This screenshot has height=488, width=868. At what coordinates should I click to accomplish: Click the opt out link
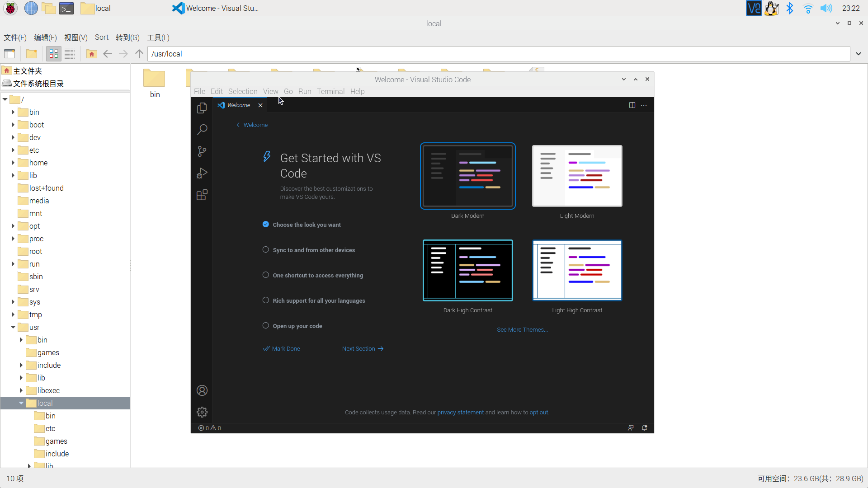click(538, 412)
